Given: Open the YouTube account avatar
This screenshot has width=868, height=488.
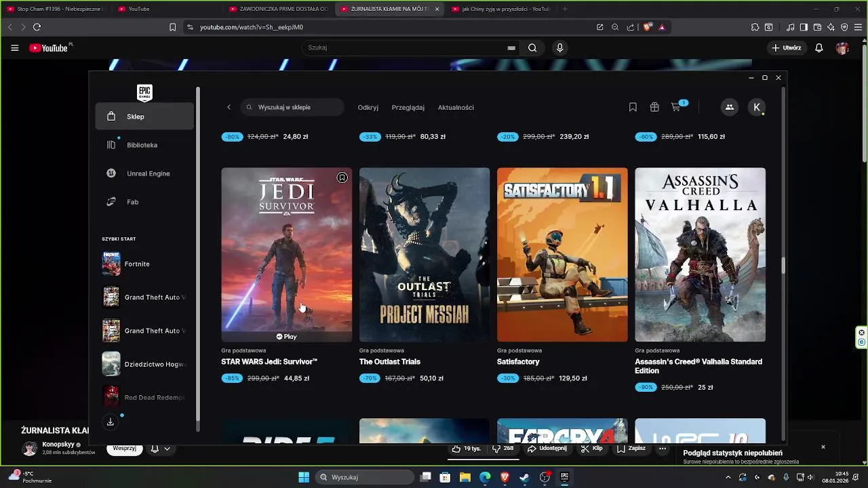Looking at the screenshot, I should click(x=842, y=47).
